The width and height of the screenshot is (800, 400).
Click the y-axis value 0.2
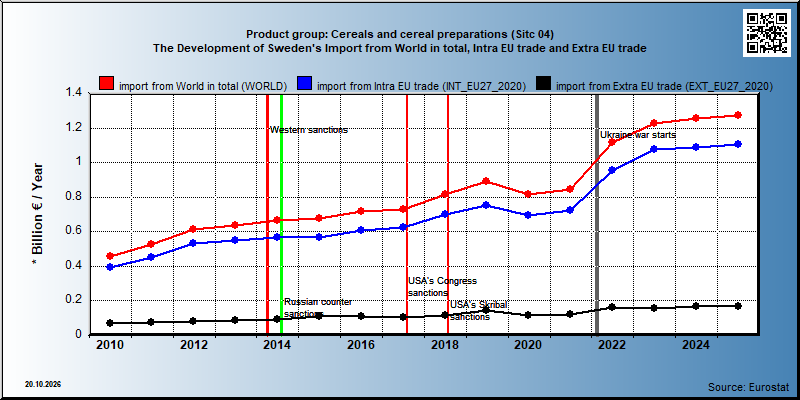coord(74,300)
